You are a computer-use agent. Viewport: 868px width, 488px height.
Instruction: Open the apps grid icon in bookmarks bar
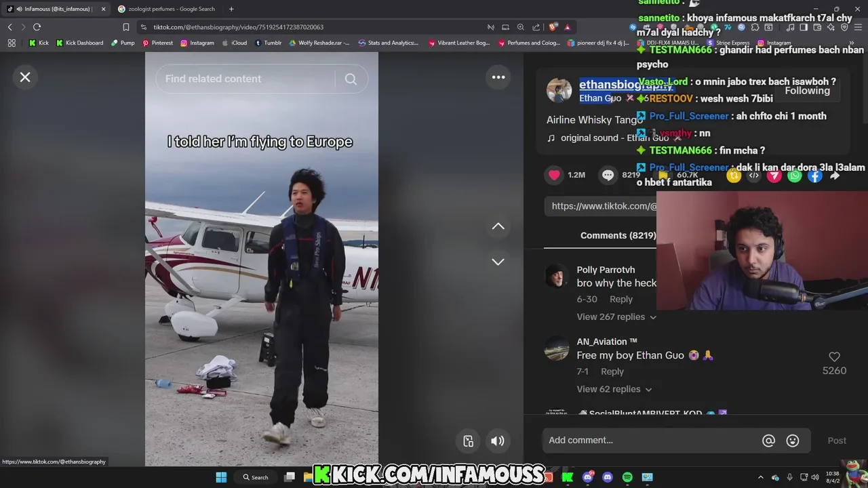click(x=12, y=43)
